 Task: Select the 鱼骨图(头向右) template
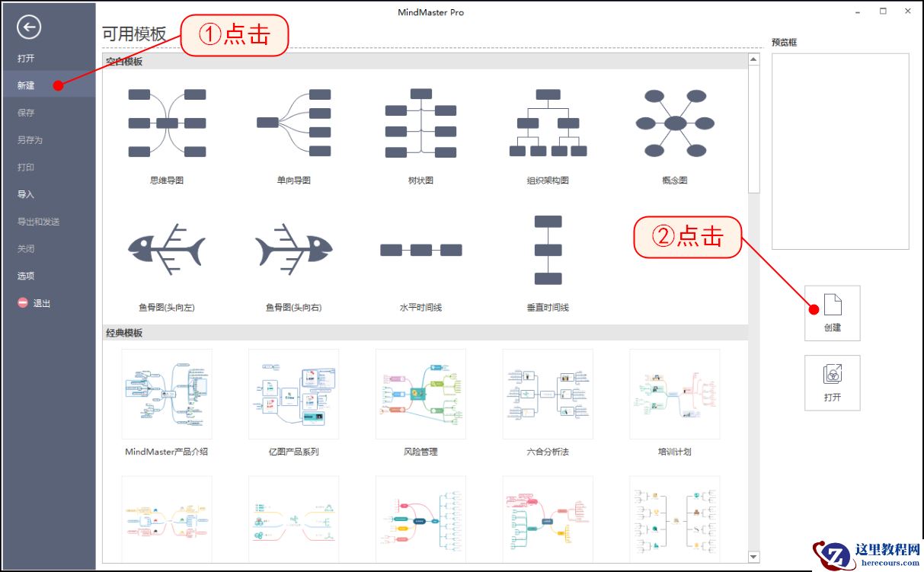(293, 250)
